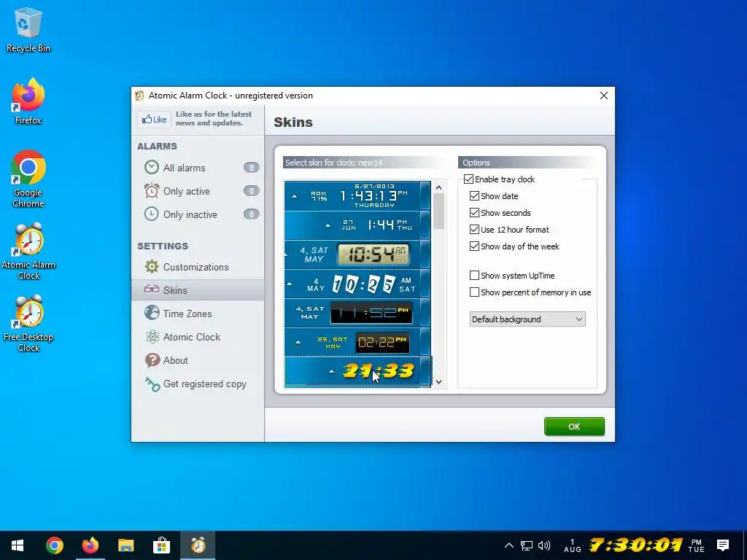The height and width of the screenshot is (560, 747).
Task: Open Chrome from the taskbar
Action: coord(54,545)
